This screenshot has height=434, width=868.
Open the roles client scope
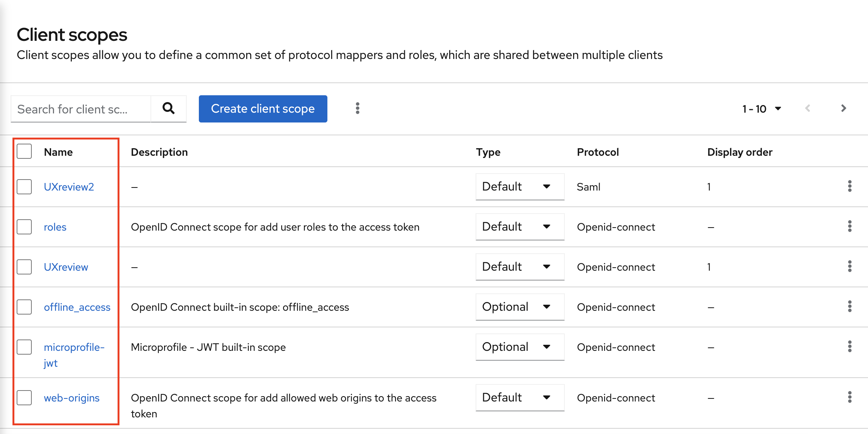[x=55, y=227]
